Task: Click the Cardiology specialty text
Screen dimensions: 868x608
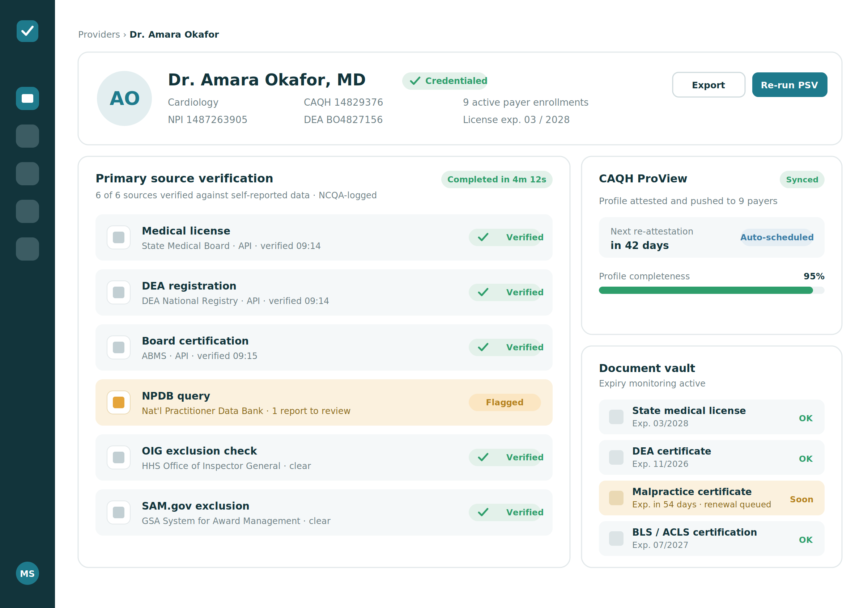Action: tap(193, 102)
